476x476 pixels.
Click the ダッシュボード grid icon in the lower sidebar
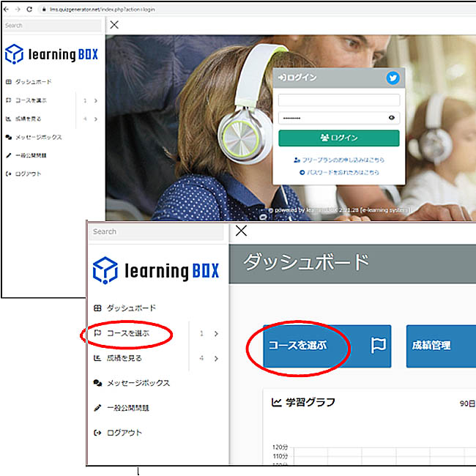pyautogui.click(x=97, y=308)
